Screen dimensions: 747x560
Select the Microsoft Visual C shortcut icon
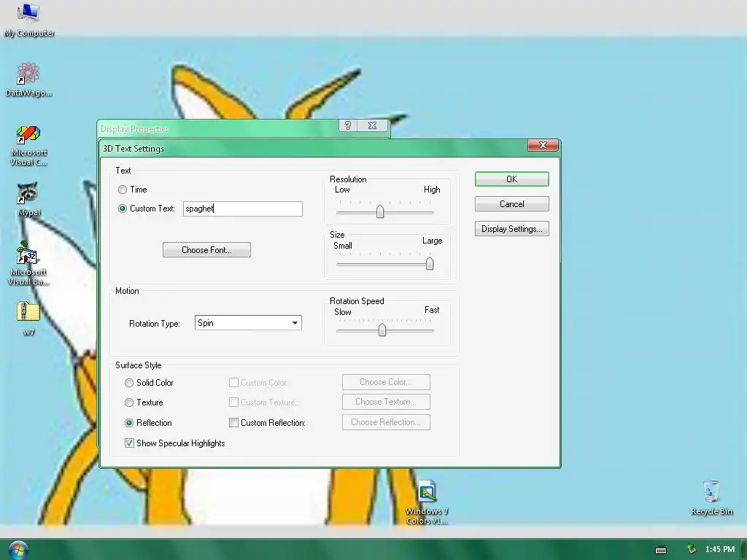pos(28,145)
